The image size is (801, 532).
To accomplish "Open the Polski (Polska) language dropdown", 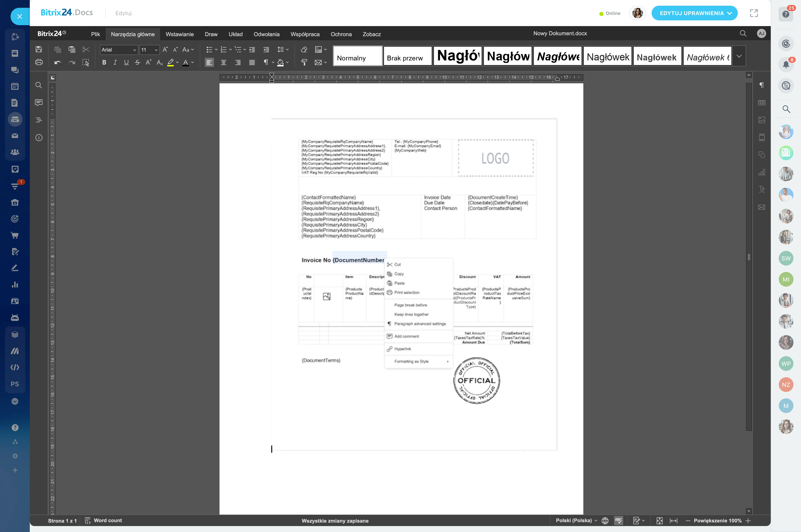I will click(576, 521).
